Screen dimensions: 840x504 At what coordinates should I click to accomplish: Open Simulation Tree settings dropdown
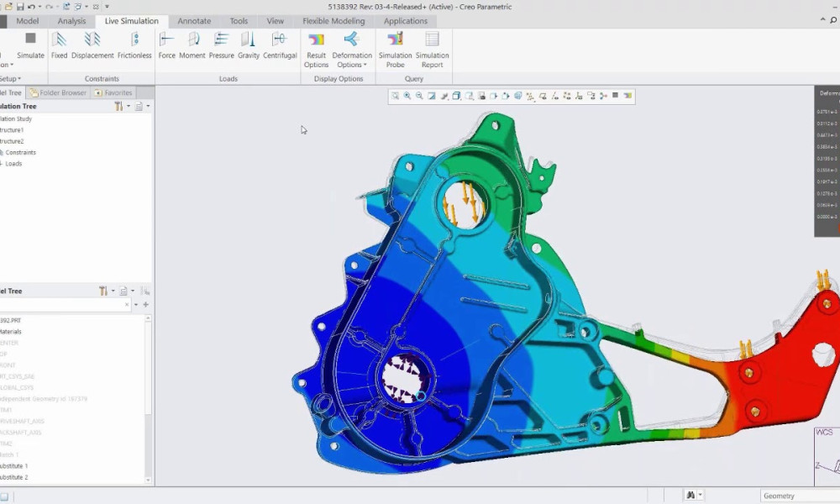(122, 106)
